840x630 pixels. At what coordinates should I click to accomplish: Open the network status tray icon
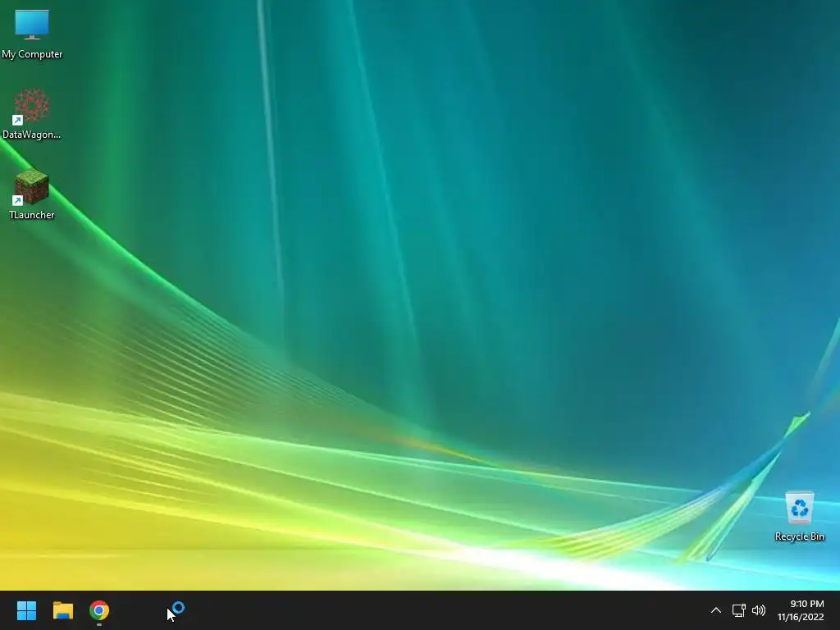[739, 610]
